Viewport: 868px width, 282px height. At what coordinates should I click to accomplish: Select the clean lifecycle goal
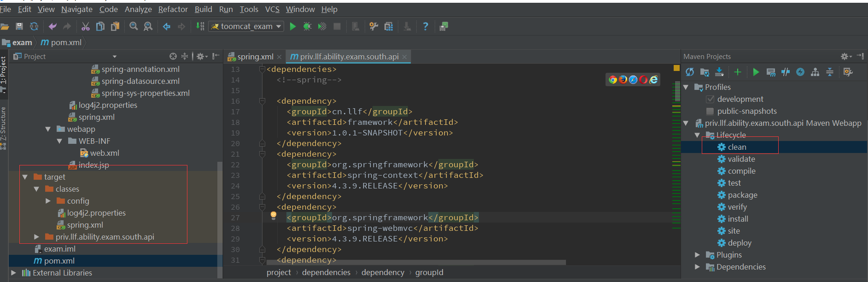[x=737, y=147]
